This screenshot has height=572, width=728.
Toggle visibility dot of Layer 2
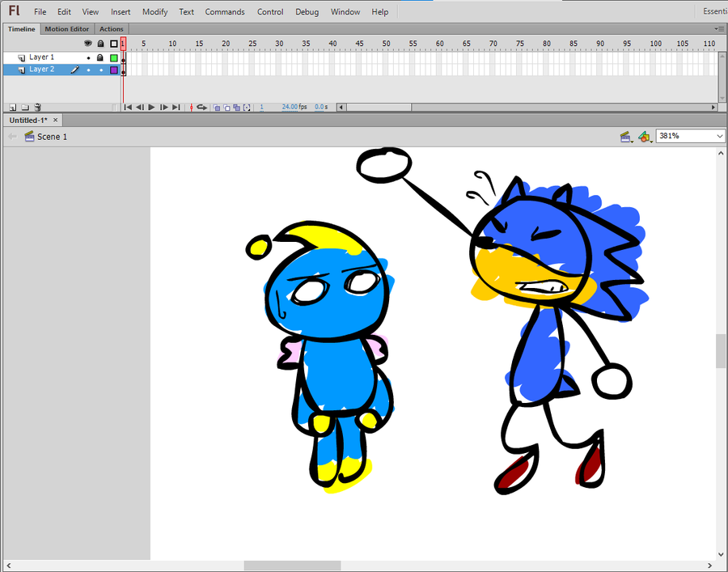pos(89,70)
